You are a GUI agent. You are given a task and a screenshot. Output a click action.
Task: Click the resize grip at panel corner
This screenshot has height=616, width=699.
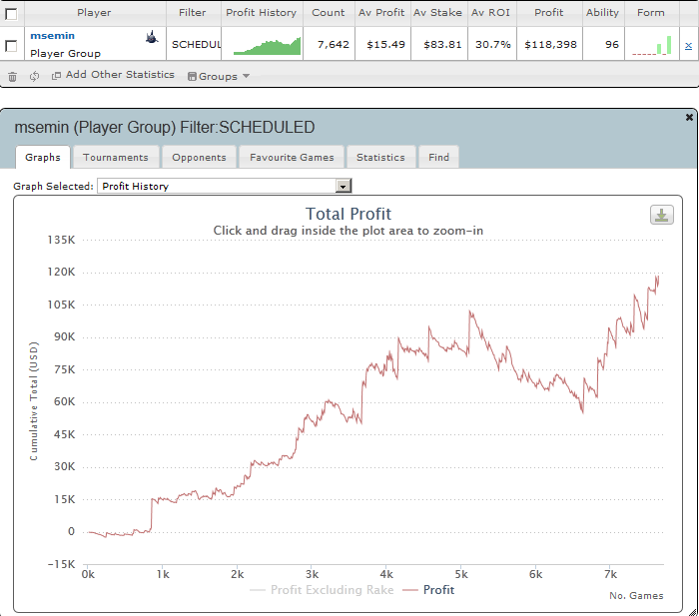(692, 612)
